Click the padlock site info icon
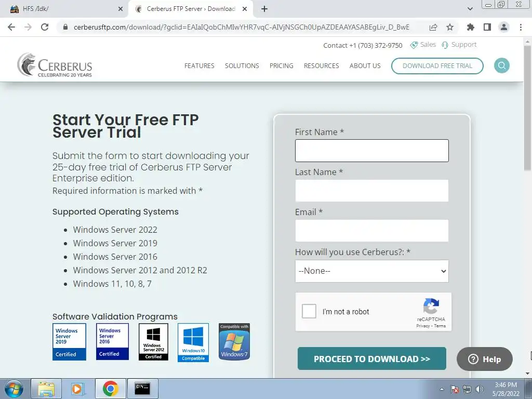 (65, 27)
